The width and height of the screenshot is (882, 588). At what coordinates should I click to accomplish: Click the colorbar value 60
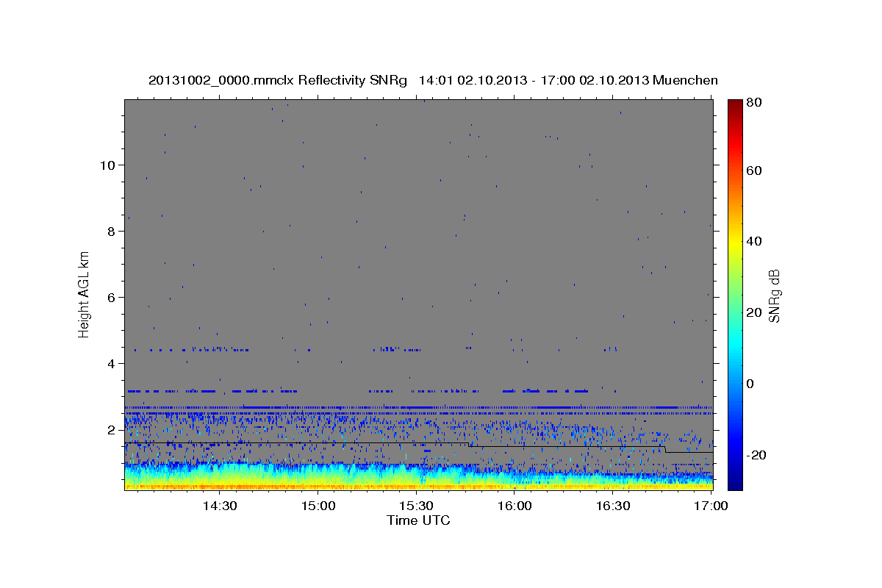click(x=756, y=170)
